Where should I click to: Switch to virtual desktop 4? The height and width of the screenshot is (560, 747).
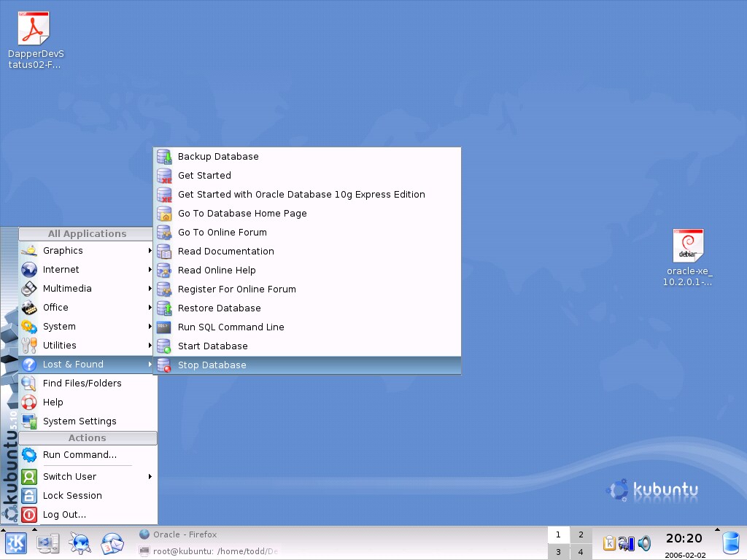pyautogui.click(x=581, y=552)
